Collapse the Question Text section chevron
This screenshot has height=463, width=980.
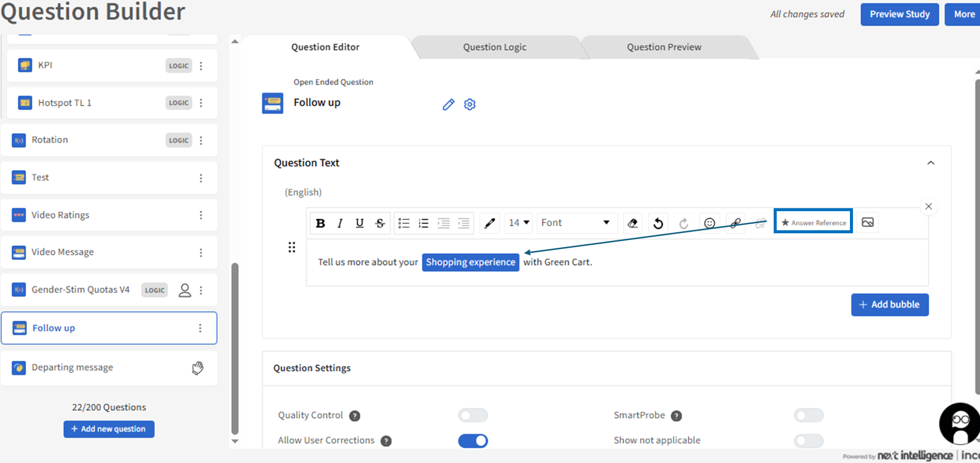click(x=931, y=163)
